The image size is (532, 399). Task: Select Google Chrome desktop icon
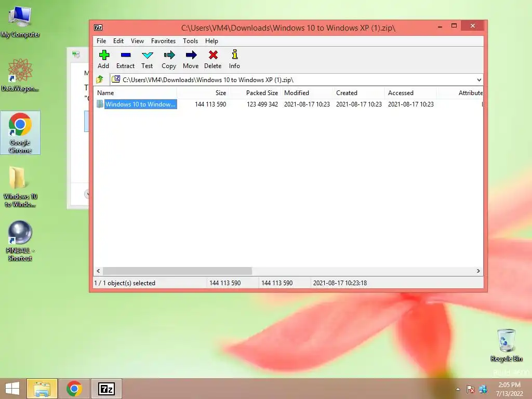[20, 132]
